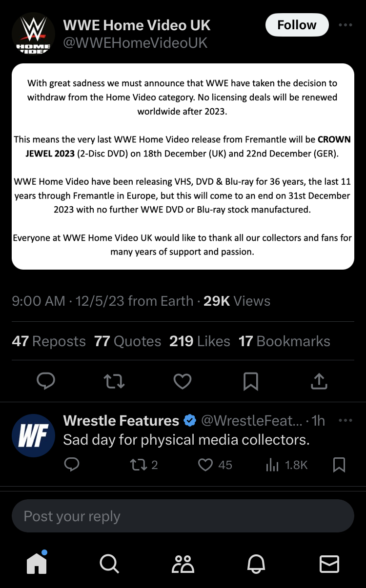The width and height of the screenshot is (366, 588).
Task: Open the Notifications bell tab
Action: [x=256, y=564]
